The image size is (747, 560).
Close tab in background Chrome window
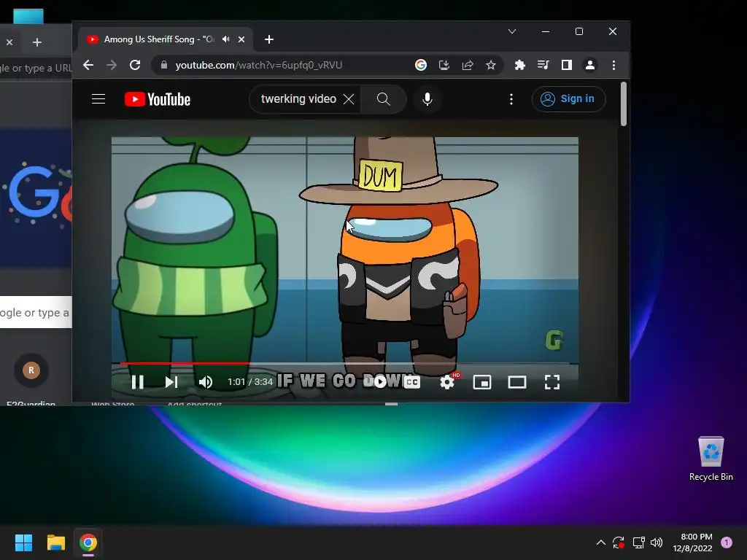[9, 42]
